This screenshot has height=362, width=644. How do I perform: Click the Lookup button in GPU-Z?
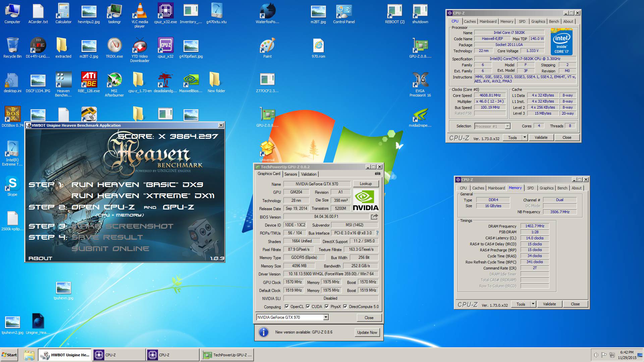click(x=366, y=184)
